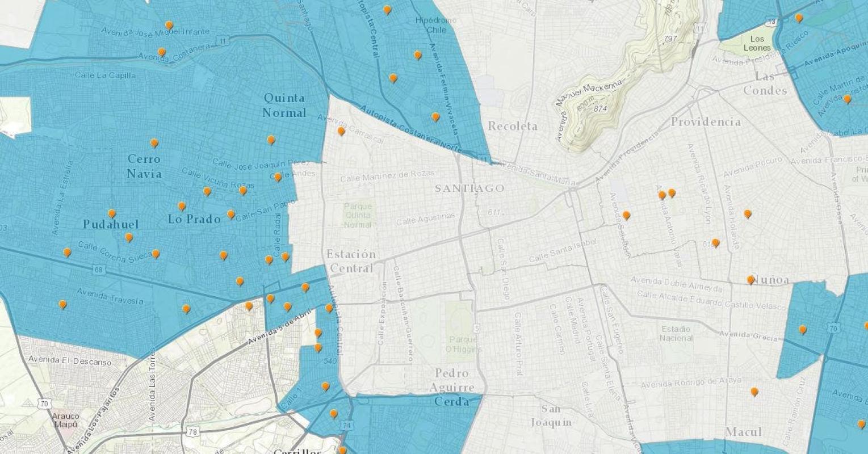Screen dimensions: 868x454
Task: Click the Providencia district label
Action: [705, 121]
